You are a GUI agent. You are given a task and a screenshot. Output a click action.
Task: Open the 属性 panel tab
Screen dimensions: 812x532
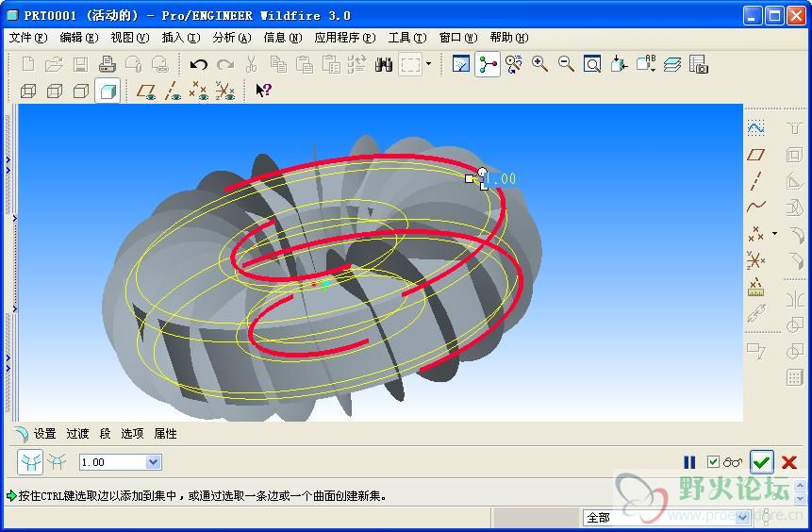pos(165,434)
